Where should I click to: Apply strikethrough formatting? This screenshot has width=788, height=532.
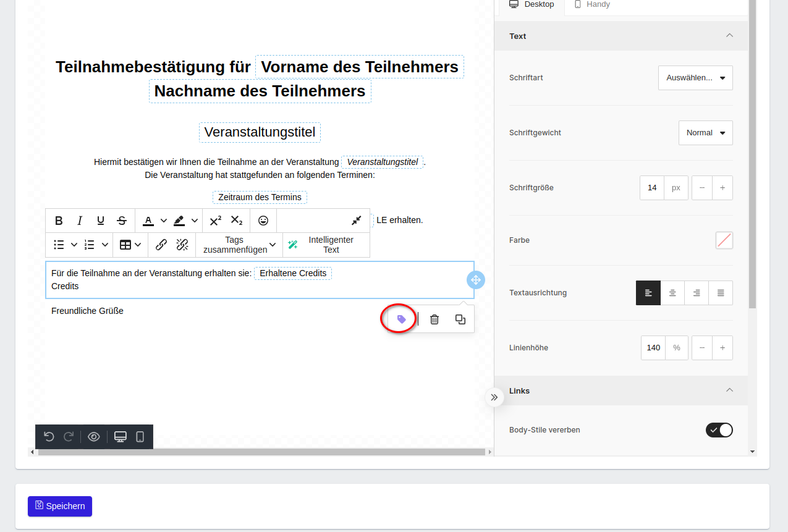click(x=122, y=221)
